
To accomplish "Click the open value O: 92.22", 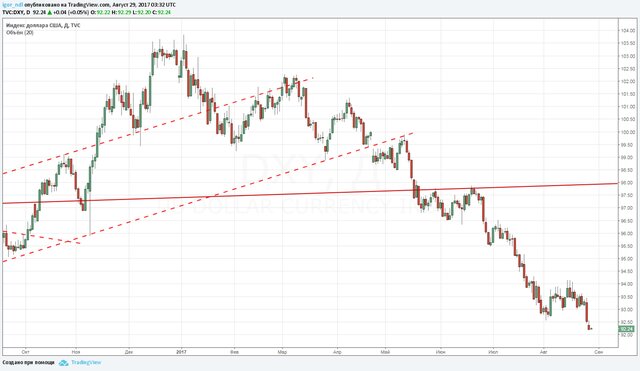I will pos(100,13).
